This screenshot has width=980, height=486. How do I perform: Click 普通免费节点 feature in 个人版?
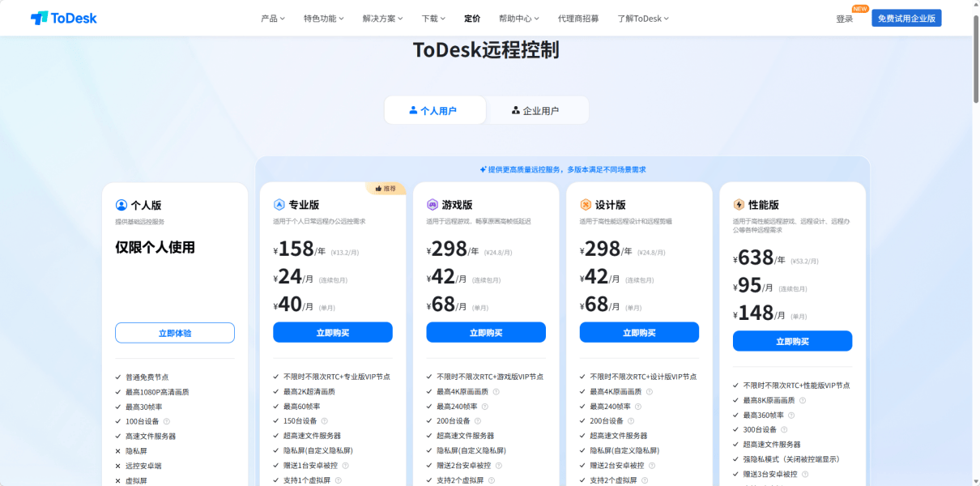click(147, 377)
